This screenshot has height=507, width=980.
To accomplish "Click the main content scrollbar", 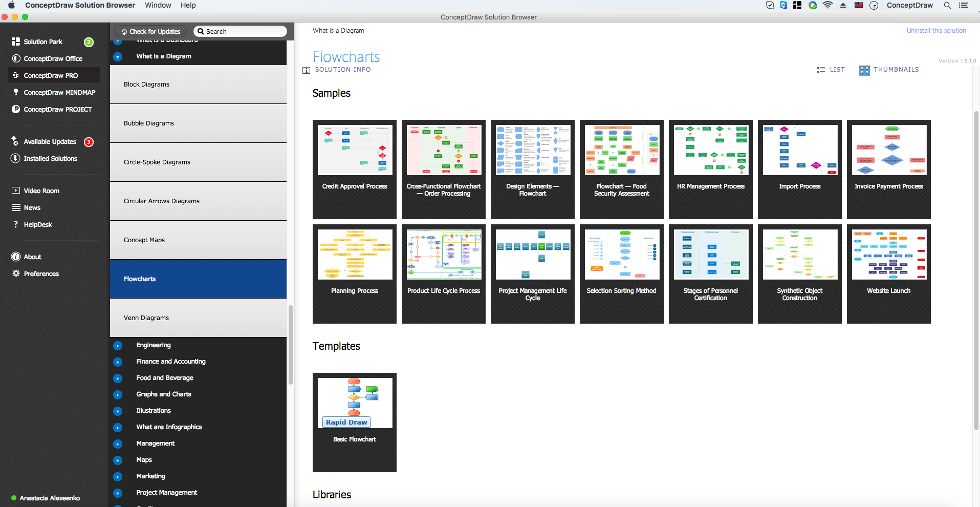I will tap(976, 270).
